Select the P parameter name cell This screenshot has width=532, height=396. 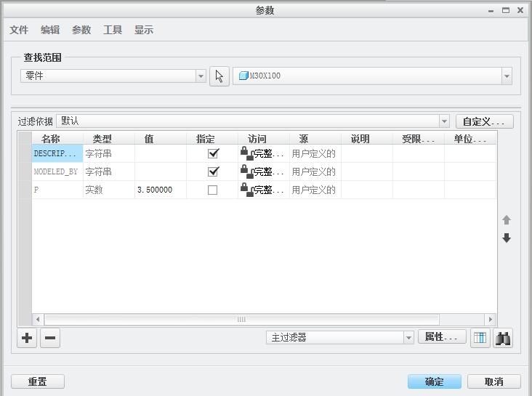coord(57,190)
